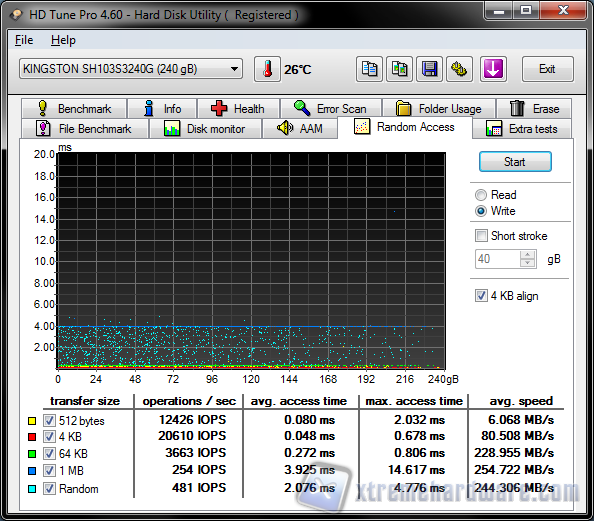This screenshot has height=521, width=594.
Task: Open the File menu
Action: [x=24, y=40]
